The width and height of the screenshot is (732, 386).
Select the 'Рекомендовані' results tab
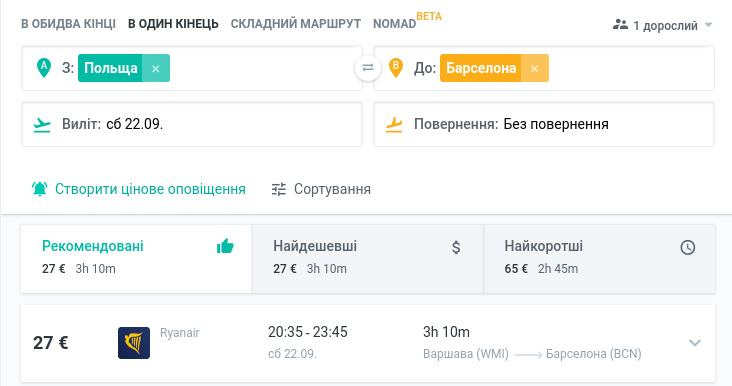pyautogui.click(x=136, y=259)
